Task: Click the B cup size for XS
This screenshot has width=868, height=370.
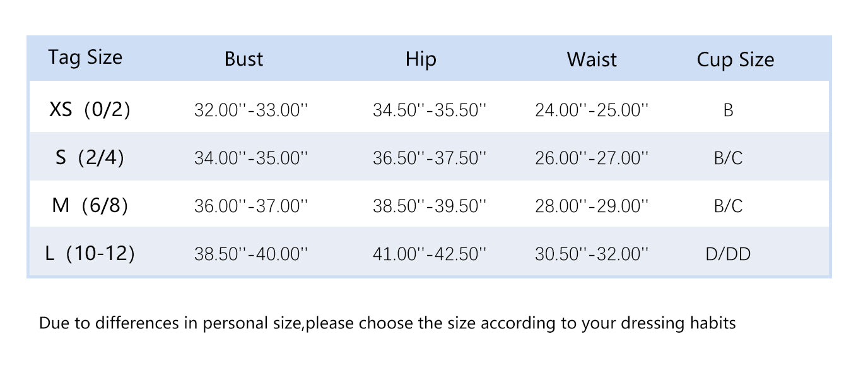Action: coord(728,110)
